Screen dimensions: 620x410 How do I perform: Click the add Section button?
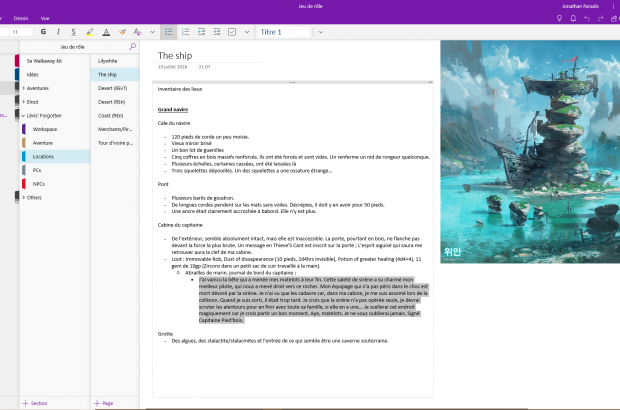pyautogui.click(x=35, y=402)
